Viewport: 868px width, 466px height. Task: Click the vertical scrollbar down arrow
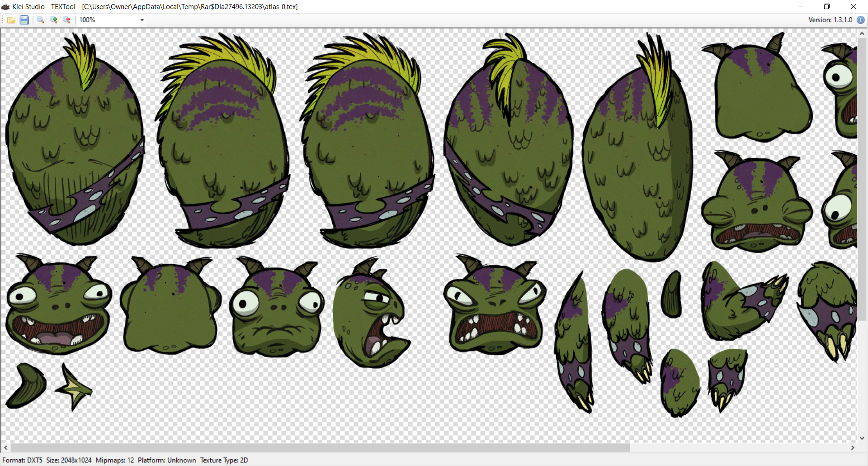(x=862, y=438)
